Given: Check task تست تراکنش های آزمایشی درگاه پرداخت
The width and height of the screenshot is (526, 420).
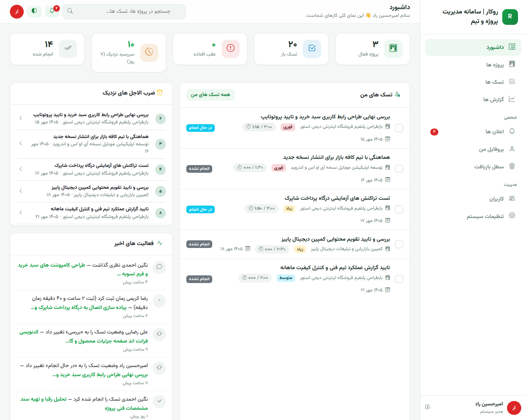Looking at the screenshot, I should [399, 210].
